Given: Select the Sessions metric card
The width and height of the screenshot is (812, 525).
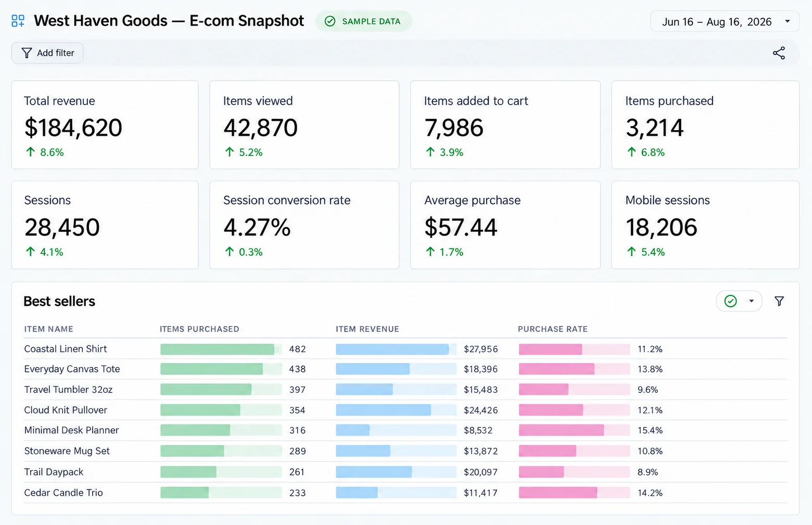Looking at the screenshot, I should [x=105, y=225].
